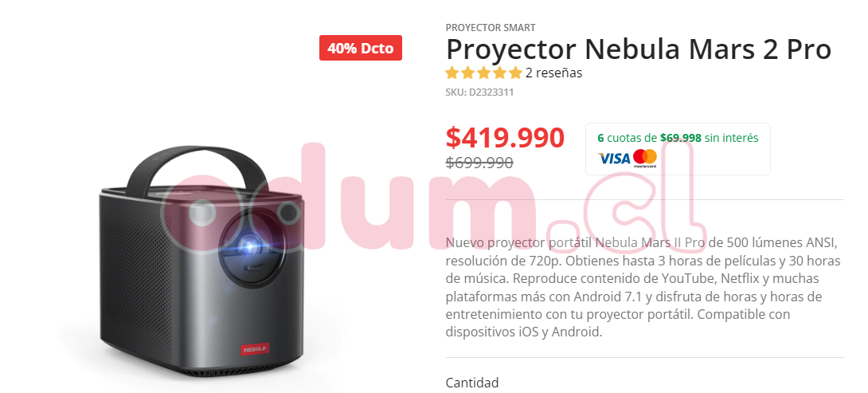Click the 40% Dcto discount badge
This screenshot has width=868, height=393.
(x=361, y=48)
